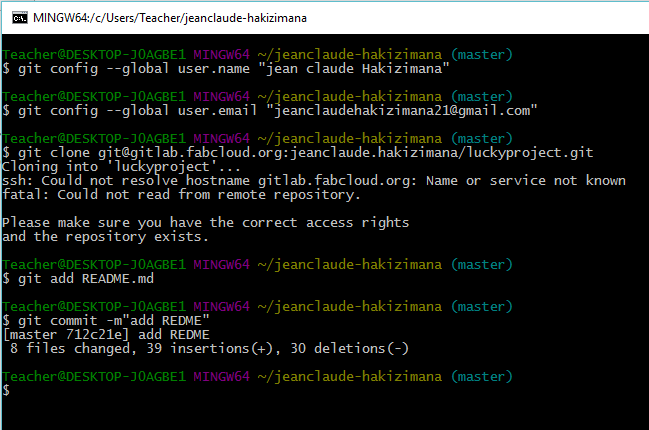Click the 'and the repository exists.' line

point(105,237)
